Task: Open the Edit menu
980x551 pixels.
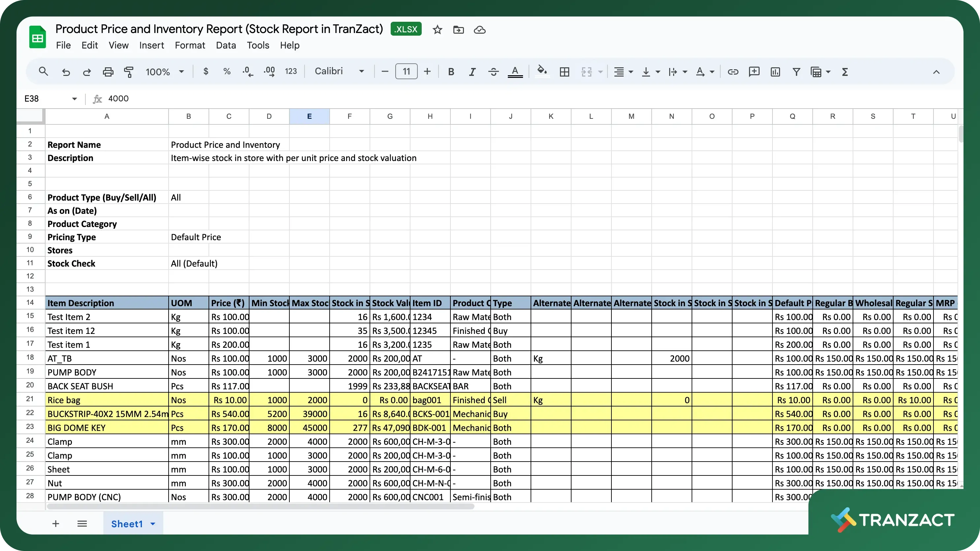Action: tap(89, 45)
